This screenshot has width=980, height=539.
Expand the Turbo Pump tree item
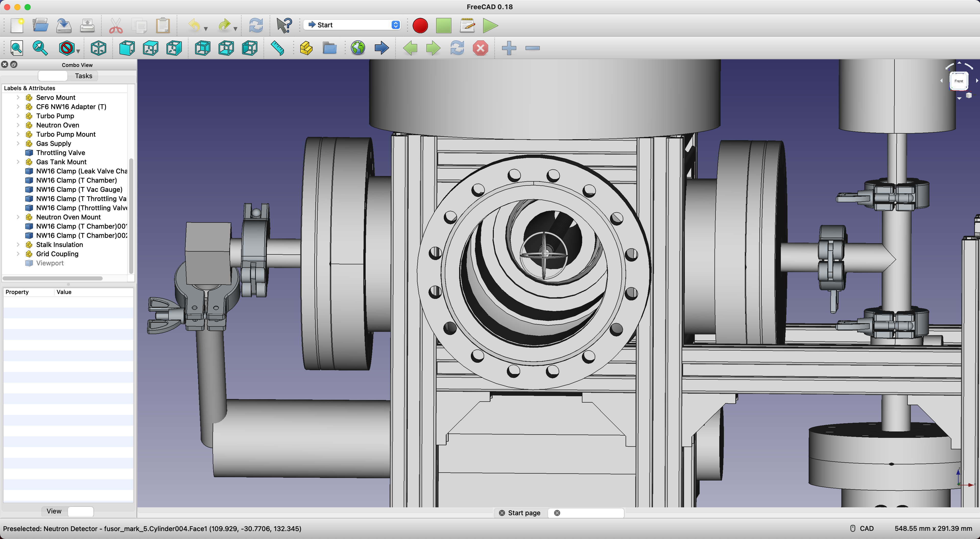(x=18, y=116)
